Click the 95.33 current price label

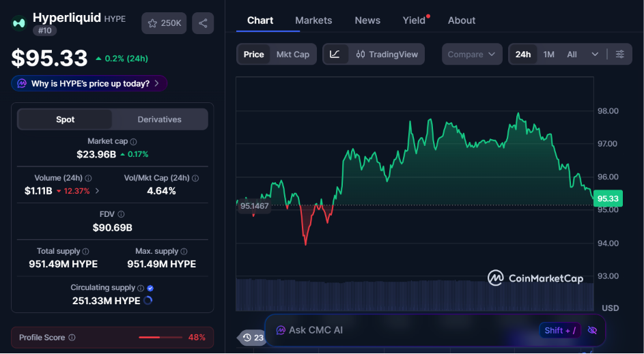click(608, 198)
